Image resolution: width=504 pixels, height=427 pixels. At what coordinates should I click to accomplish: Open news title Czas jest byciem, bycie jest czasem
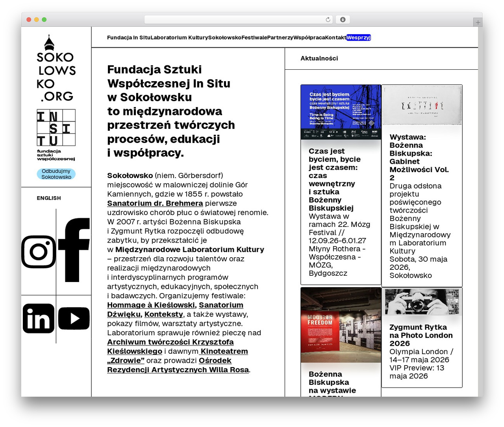335,180
